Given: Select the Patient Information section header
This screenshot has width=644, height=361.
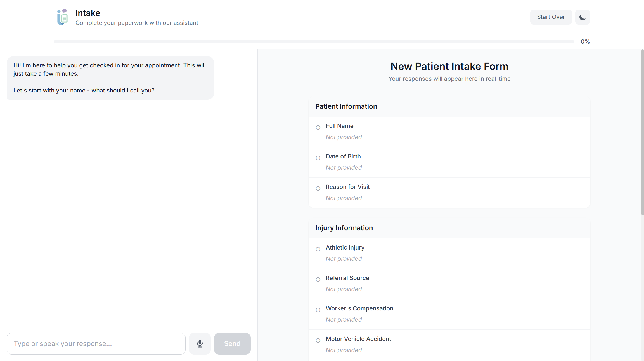Looking at the screenshot, I should click(346, 106).
